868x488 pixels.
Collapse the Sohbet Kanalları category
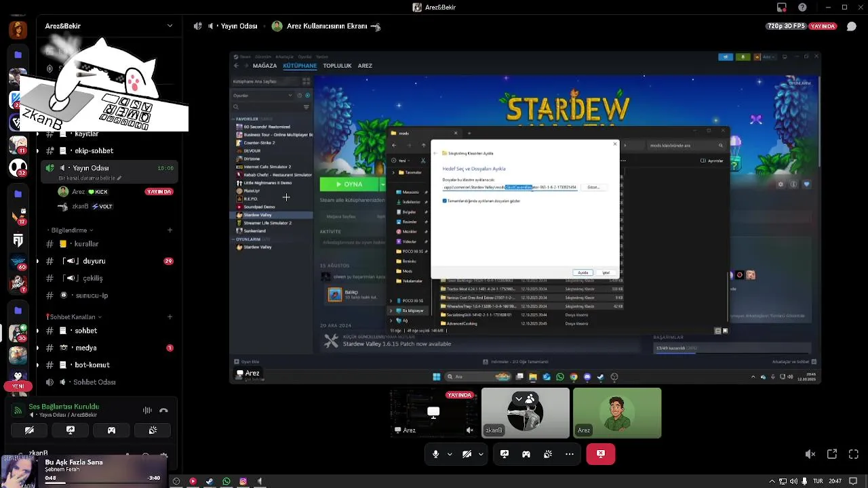(74, 317)
